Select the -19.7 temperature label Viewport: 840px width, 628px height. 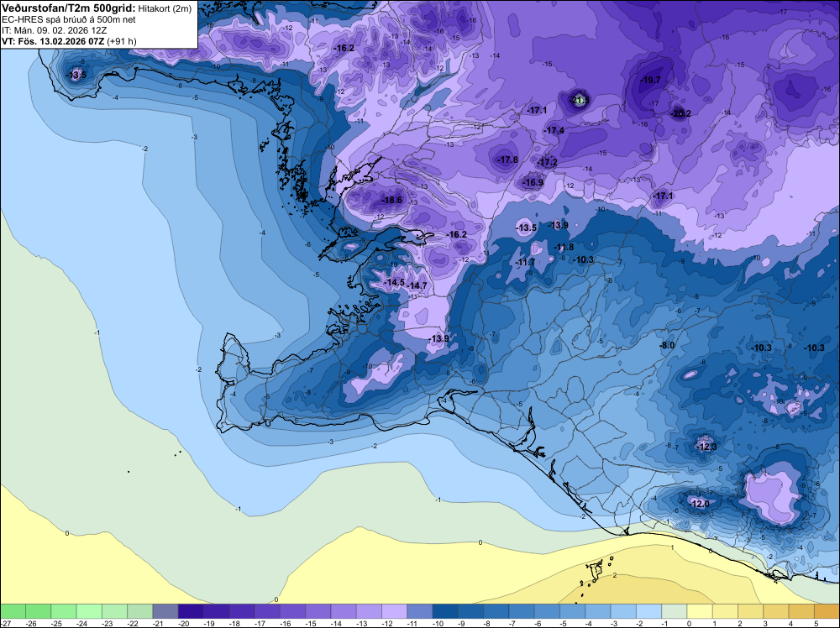651,81
